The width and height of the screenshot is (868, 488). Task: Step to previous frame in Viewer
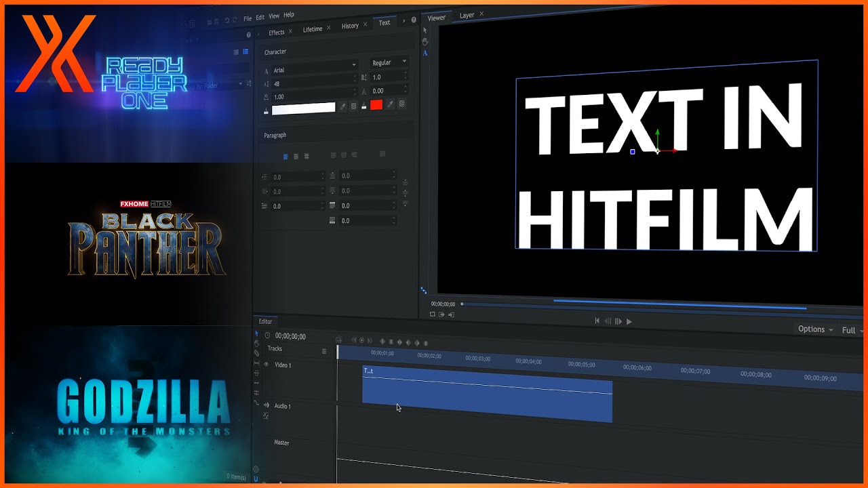tap(608, 321)
